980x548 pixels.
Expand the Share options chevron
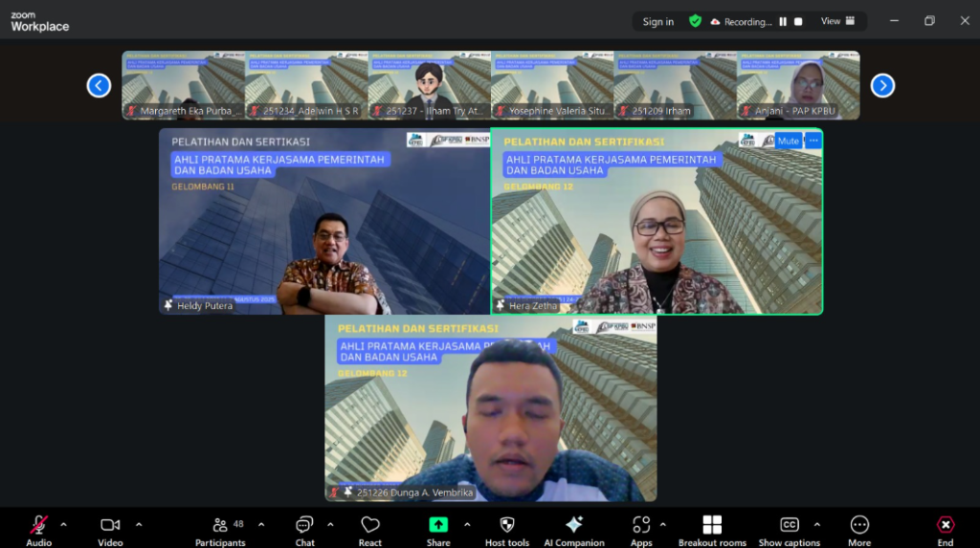coord(467,524)
